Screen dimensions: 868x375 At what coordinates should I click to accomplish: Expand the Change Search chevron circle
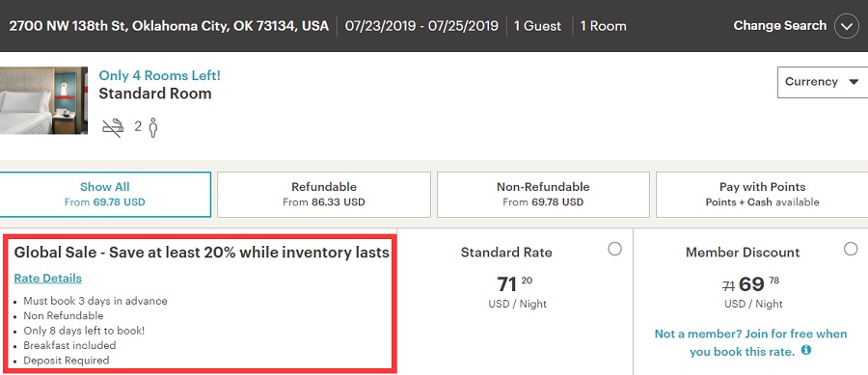coord(847,26)
